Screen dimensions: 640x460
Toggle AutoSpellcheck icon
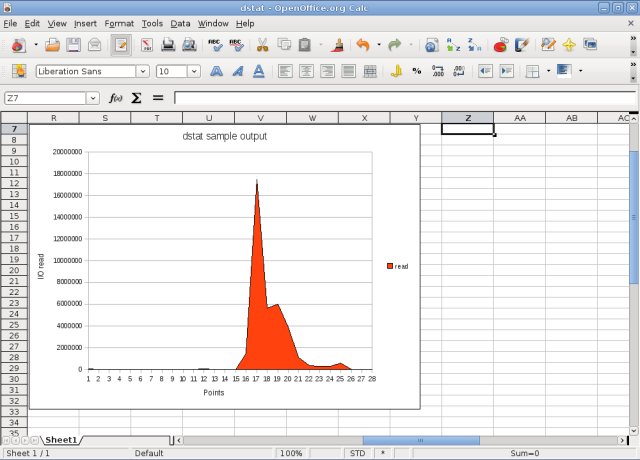tap(236, 45)
